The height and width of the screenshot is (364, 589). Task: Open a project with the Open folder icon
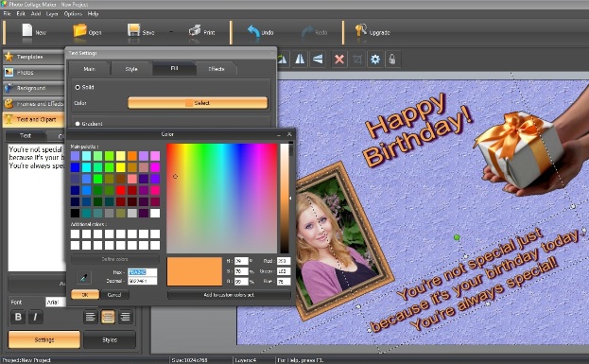[79, 30]
